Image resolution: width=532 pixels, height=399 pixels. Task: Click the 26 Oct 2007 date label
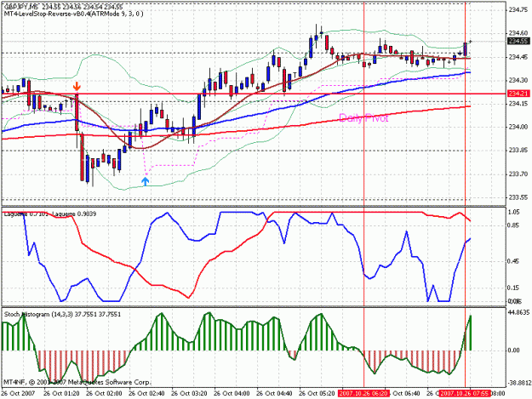pos(19,394)
